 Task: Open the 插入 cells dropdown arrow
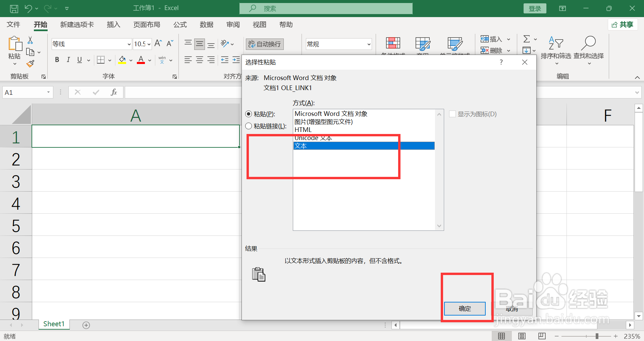click(x=508, y=39)
